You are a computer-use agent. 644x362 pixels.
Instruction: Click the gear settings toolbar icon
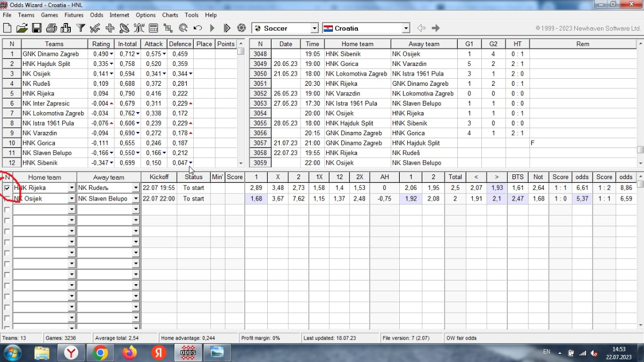(x=183, y=28)
